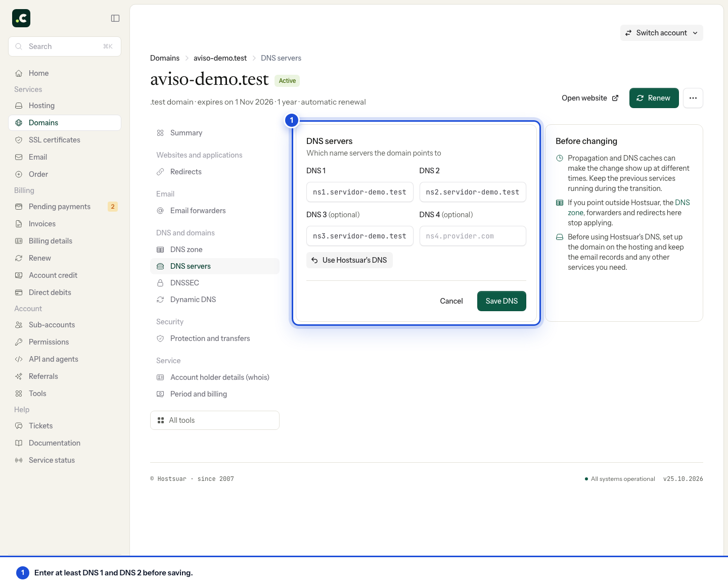Click the Sub-accounts people icon
Screen dimensions: 728x588
19,325
